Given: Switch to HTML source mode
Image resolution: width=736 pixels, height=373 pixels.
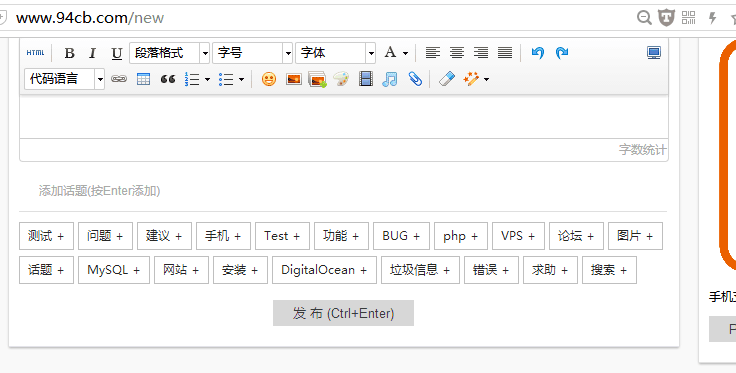Looking at the screenshot, I should click(35, 53).
